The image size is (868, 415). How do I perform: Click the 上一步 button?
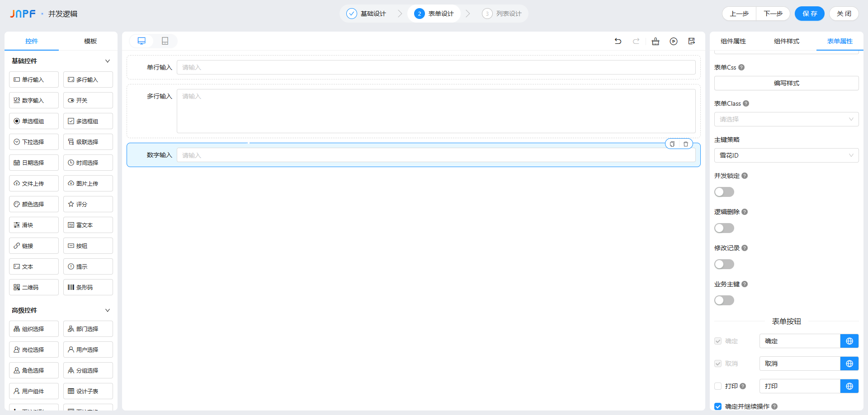point(739,14)
